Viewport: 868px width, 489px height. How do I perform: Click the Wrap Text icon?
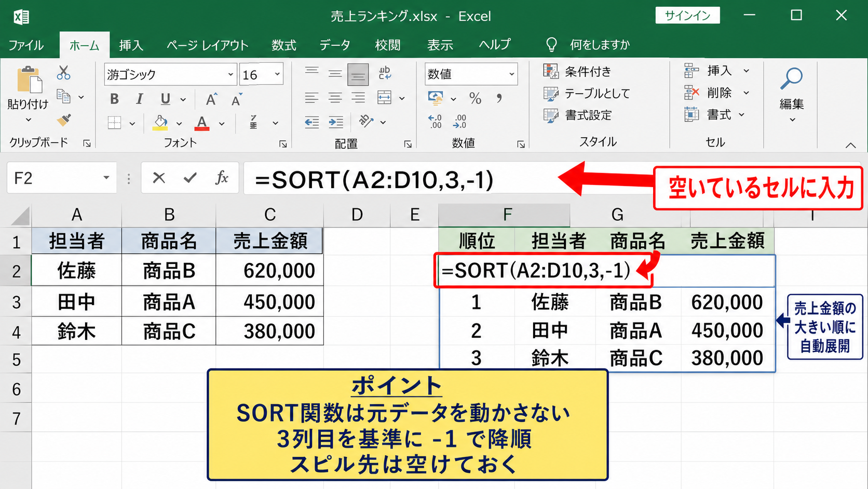pos(385,73)
